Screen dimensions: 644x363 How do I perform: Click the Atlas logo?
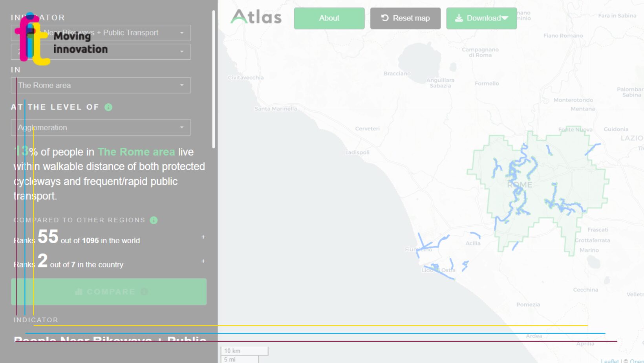[x=256, y=17]
